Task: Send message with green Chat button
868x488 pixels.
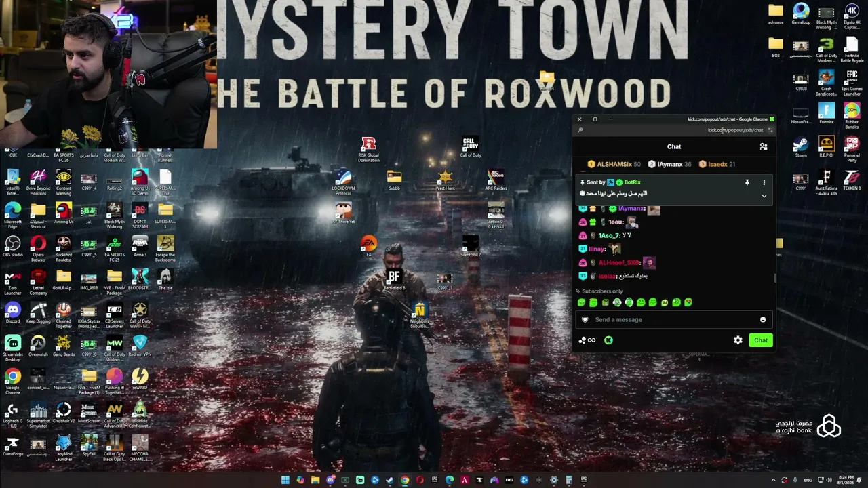Action: point(761,340)
